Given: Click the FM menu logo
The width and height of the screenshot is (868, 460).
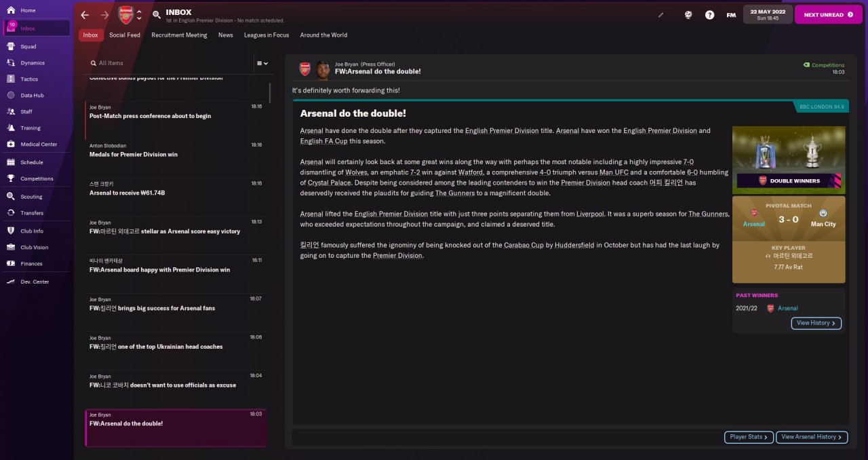Looking at the screenshot, I should point(731,15).
